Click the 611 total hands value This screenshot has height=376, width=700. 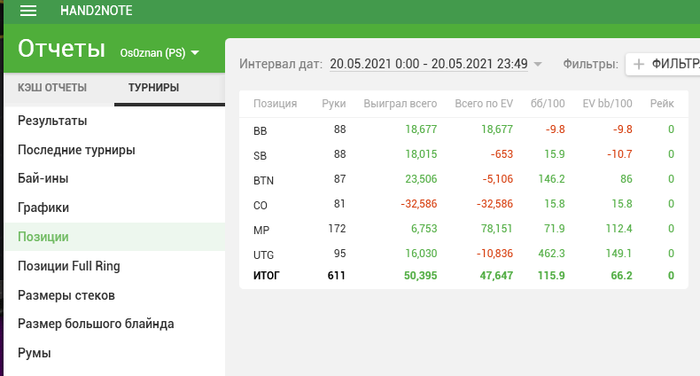point(337,276)
